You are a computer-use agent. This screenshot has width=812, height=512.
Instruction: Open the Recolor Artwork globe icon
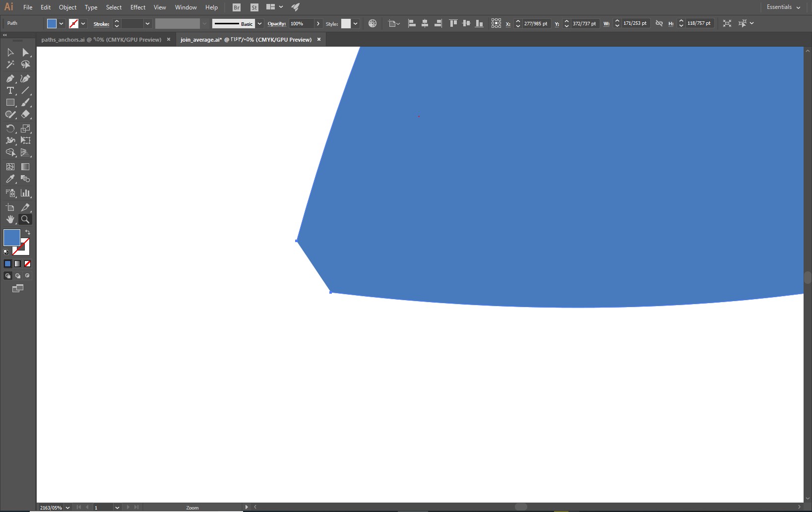373,23
